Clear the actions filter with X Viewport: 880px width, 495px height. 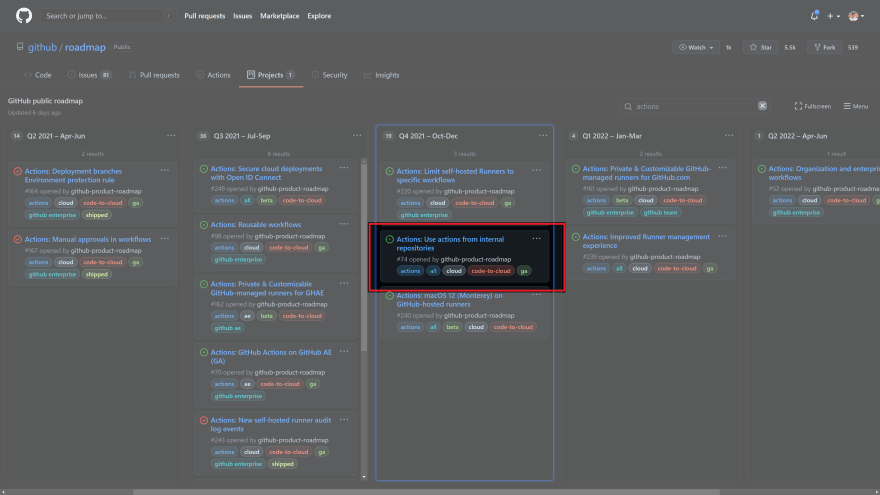[762, 106]
